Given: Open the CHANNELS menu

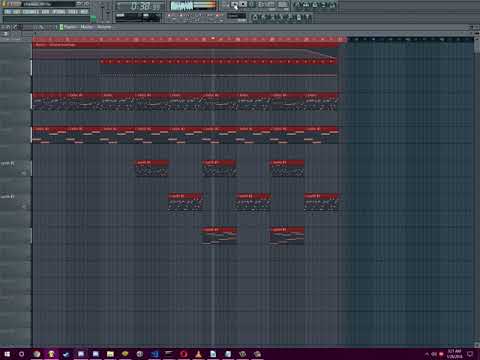Looking at the screenshot, I should click(x=31, y=12).
